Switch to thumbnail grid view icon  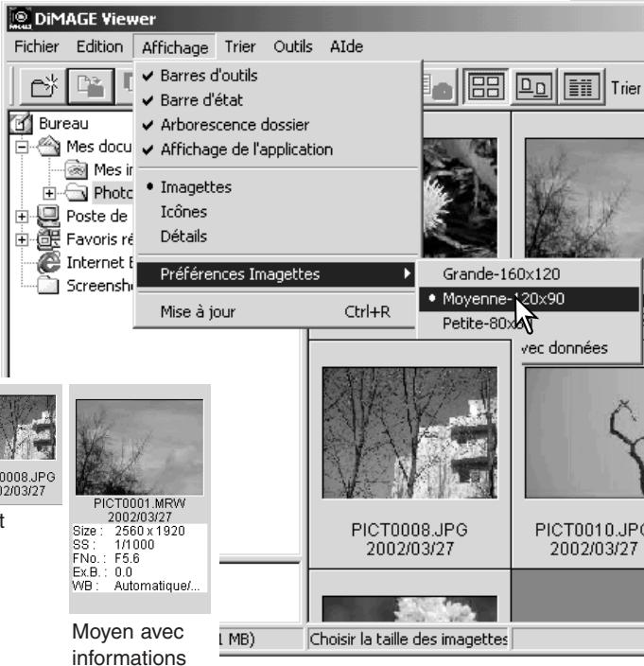(x=485, y=87)
